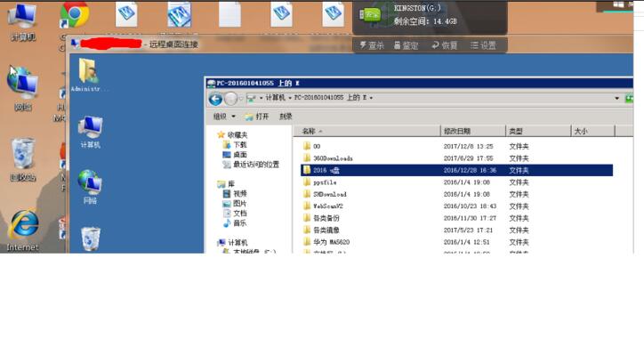Screen dimensions: 644x347
Task: Click the 打开 toolbar button
Action: [257, 117]
